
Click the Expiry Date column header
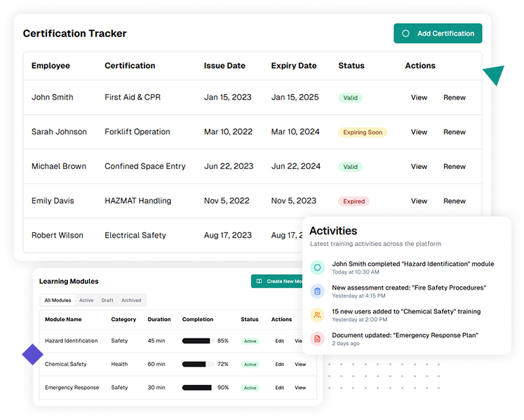click(294, 66)
